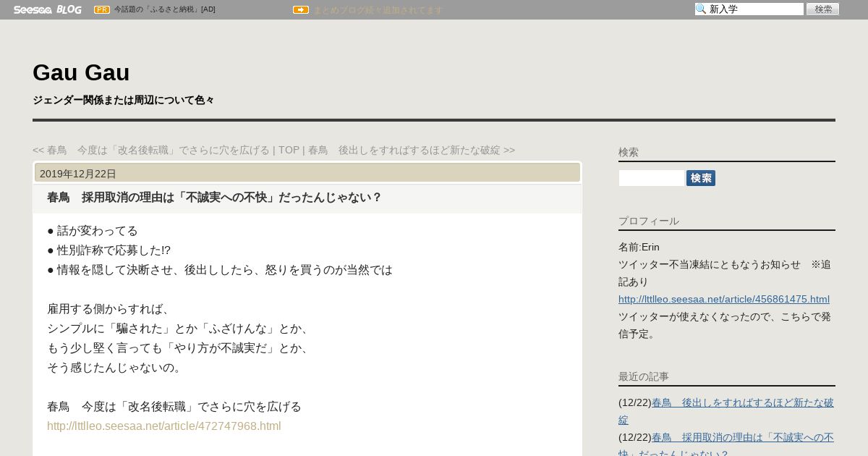Viewport: 868px width, 456px height.
Task: Click the プロフィール sidebar heading
Action: coord(649,221)
